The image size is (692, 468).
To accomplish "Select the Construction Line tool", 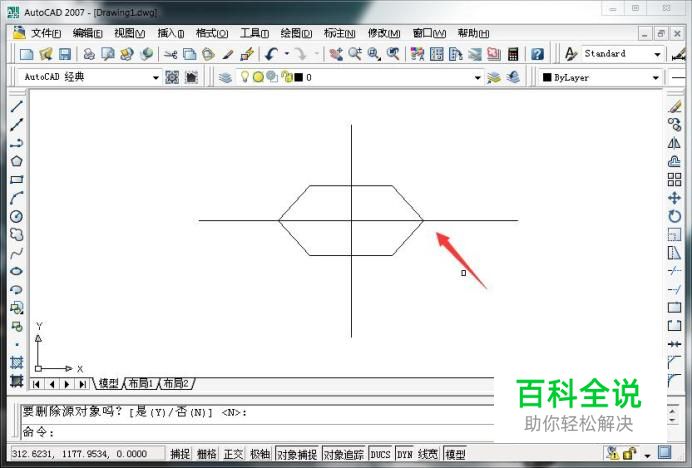I will pos(17,125).
